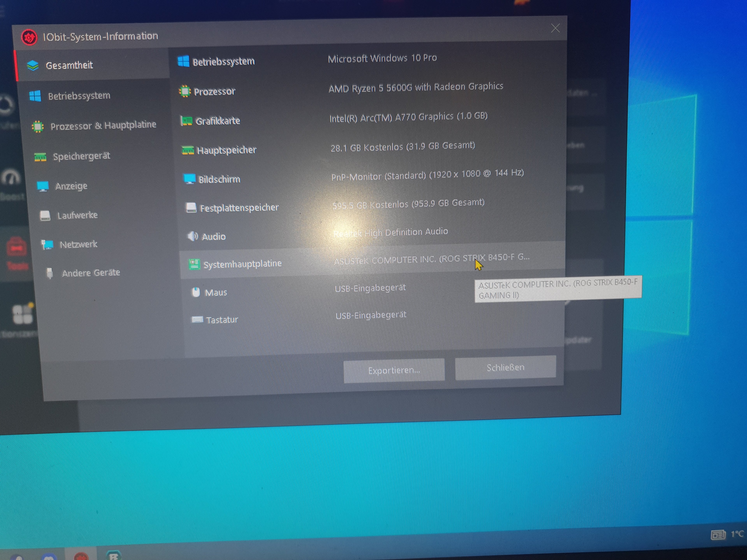Click the Audio speaker icon
Screen dimensions: 747x560
click(x=193, y=236)
